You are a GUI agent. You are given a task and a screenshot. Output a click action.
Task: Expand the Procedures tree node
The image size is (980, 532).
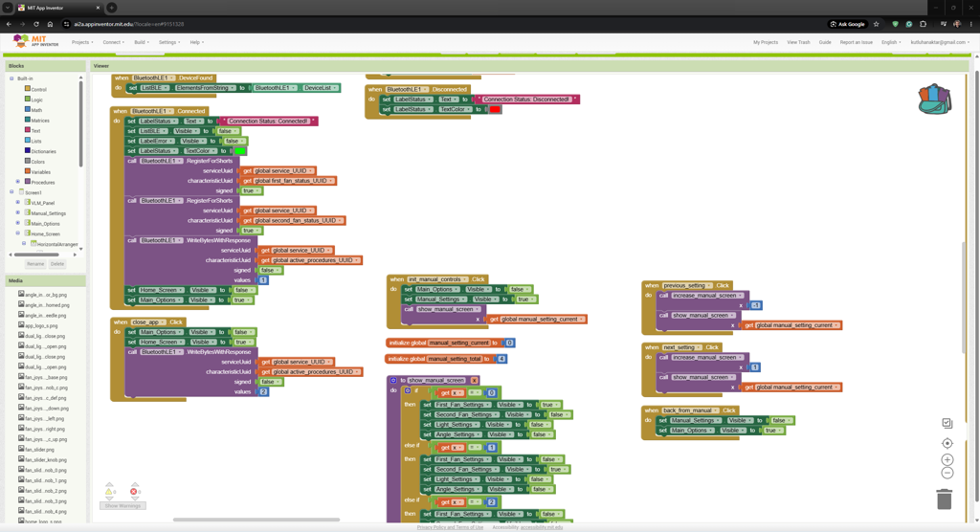[18, 182]
